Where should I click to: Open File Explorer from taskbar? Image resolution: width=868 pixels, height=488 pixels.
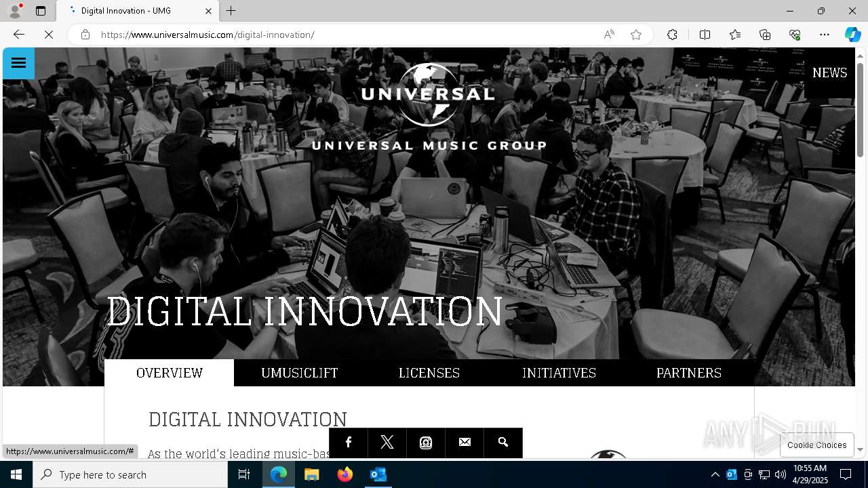(x=312, y=474)
